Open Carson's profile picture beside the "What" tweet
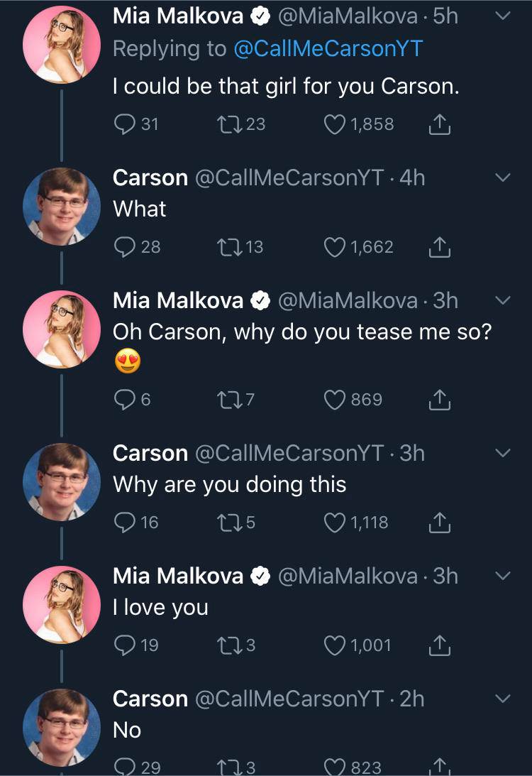The height and width of the screenshot is (776, 532). click(62, 207)
